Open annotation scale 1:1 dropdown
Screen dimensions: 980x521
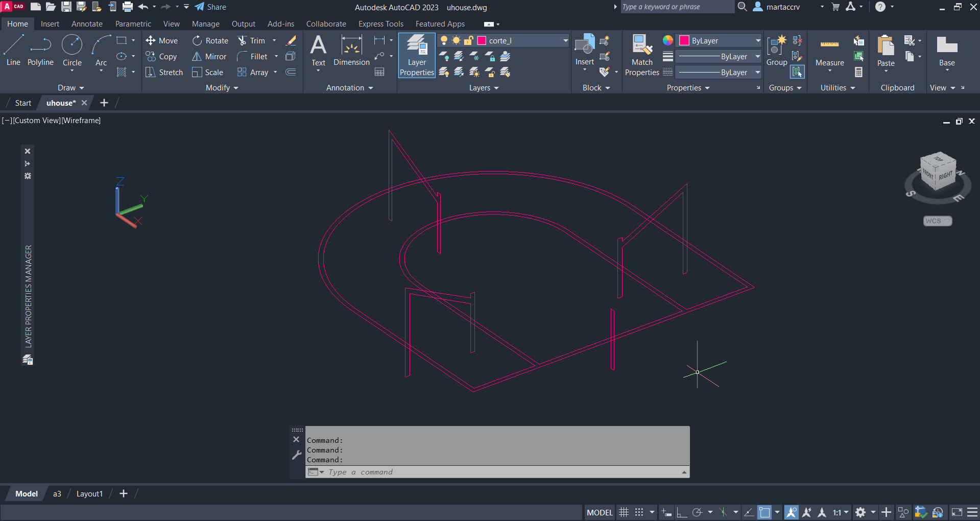tap(841, 512)
